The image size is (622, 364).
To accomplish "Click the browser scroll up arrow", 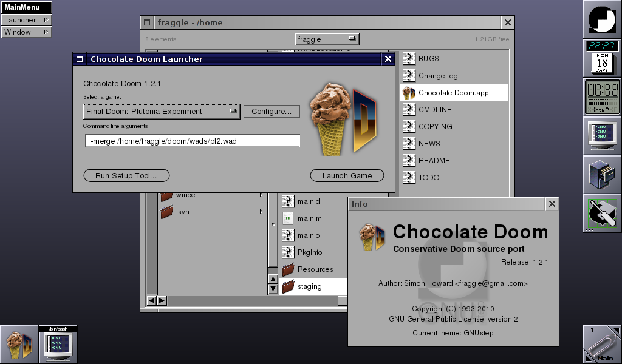I will [273, 279].
